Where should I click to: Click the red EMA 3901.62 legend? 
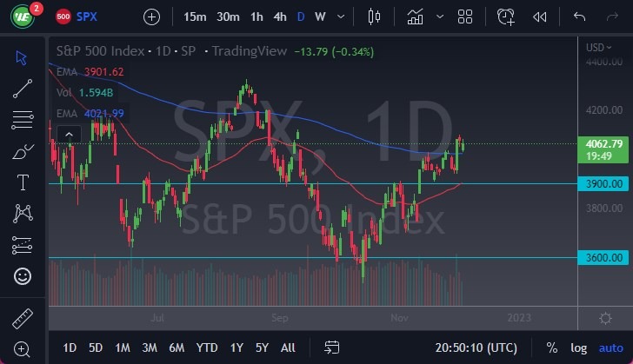[x=90, y=72]
